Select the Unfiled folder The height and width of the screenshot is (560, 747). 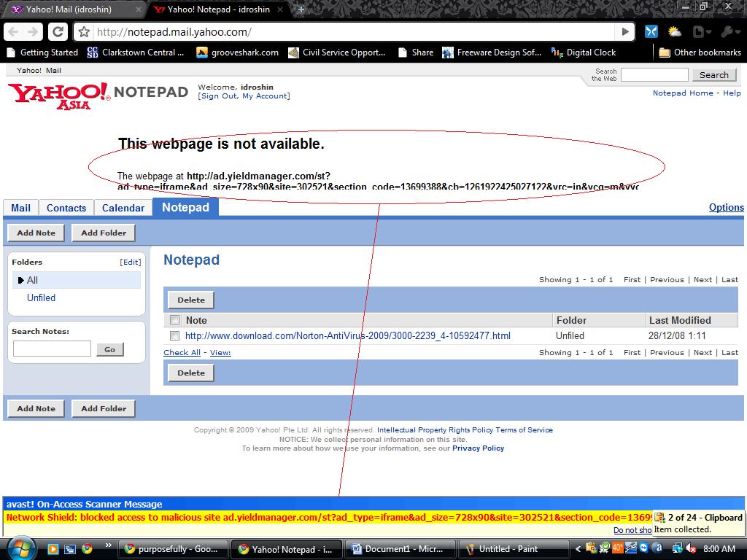click(41, 298)
